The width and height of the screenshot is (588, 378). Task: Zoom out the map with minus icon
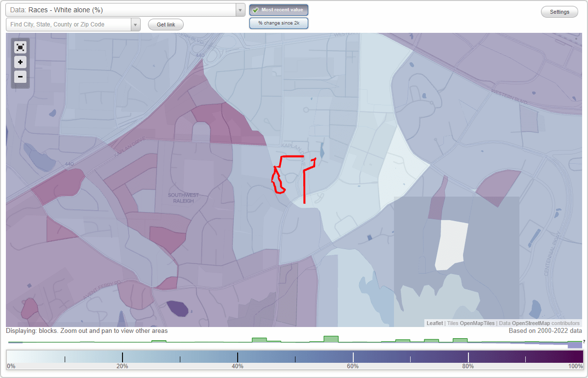coord(20,76)
